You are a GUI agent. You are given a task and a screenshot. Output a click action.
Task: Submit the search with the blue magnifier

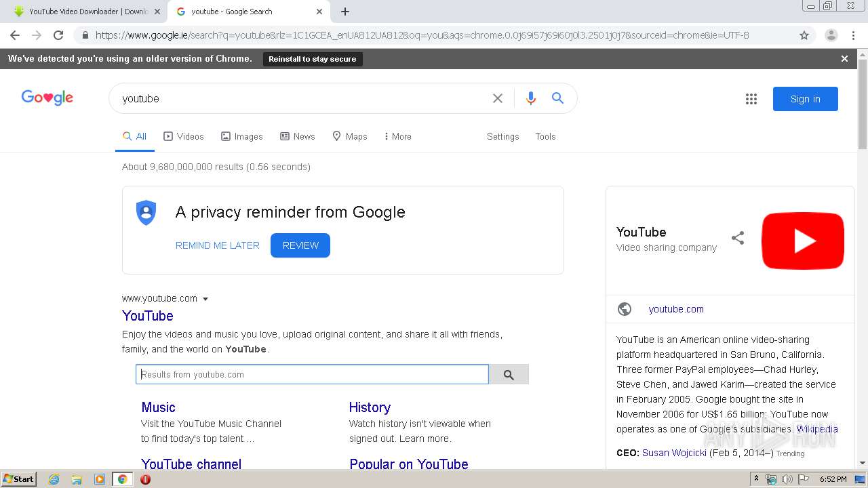pyautogui.click(x=557, y=98)
